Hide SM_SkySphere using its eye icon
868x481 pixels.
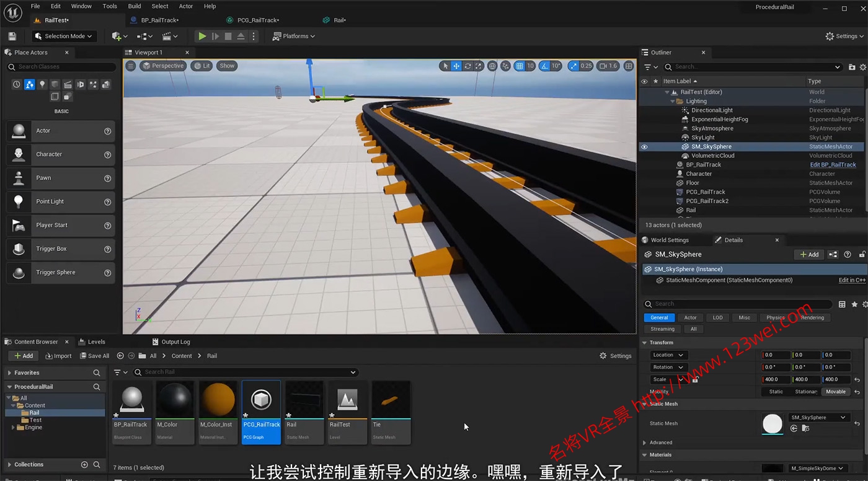(x=644, y=147)
